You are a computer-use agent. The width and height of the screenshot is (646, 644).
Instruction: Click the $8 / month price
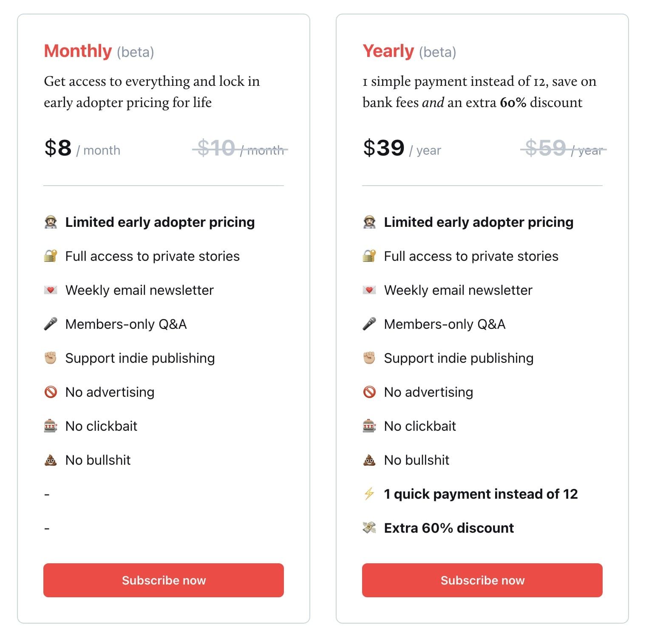click(x=82, y=148)
